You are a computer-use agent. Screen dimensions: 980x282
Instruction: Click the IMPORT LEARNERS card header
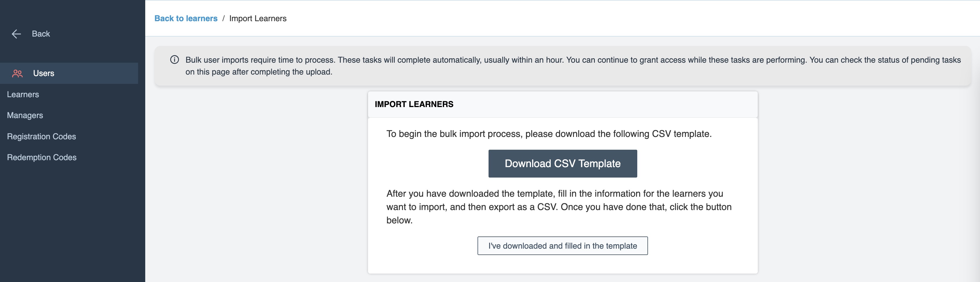pos(414,104)
